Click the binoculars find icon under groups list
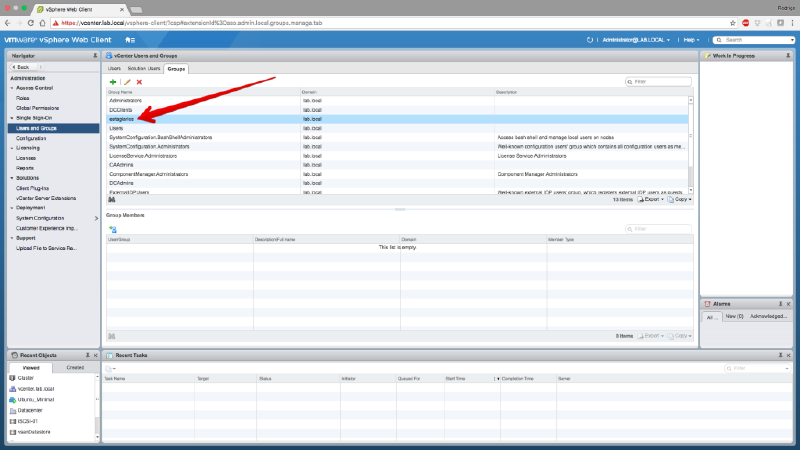This screenshot has width=800, height=450. (x=112, y=199)
